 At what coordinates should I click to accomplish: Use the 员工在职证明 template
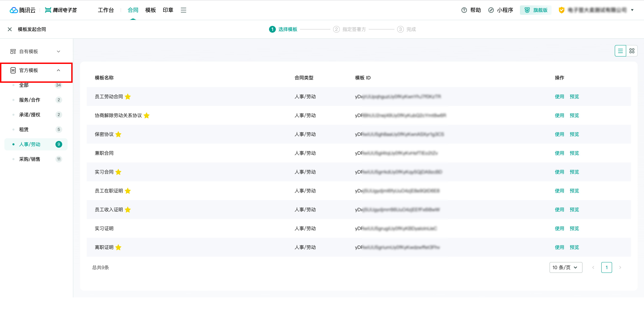[559, 191]
